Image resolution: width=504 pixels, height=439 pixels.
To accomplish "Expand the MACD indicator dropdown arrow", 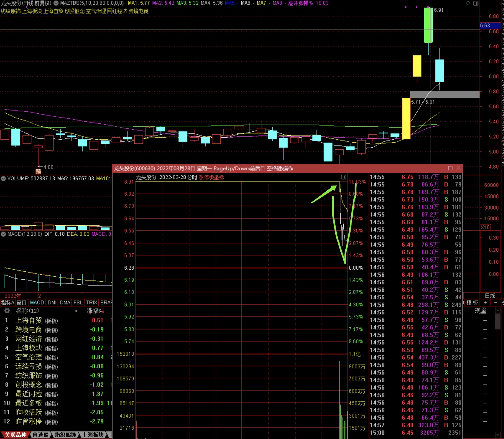I will click(x=3, y=234).
